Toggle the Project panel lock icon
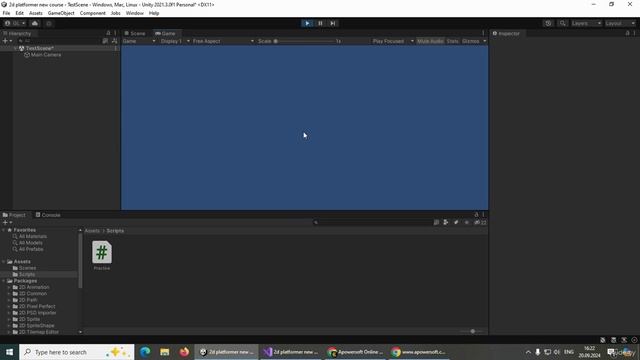This screenshot has width=640, height=360. click(476, 215)
